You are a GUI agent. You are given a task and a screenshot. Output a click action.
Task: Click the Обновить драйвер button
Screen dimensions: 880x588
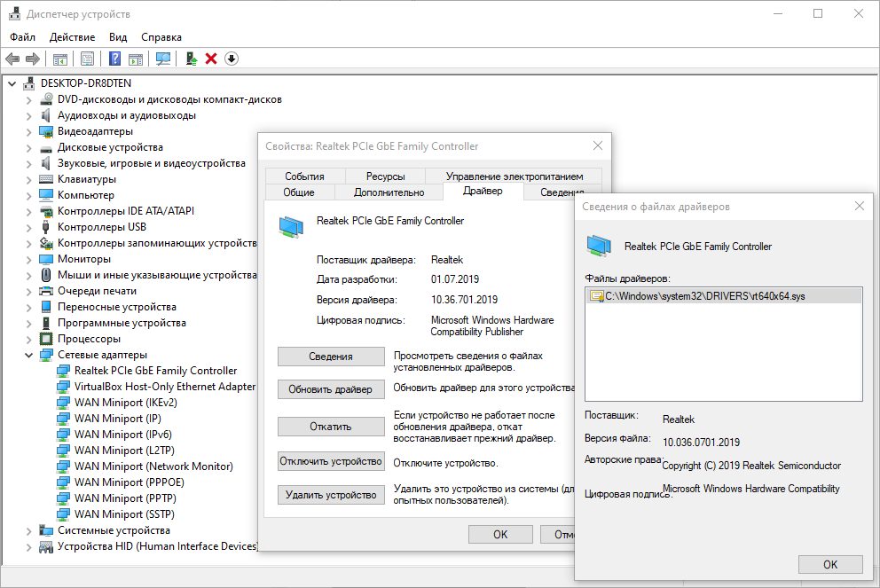click(331, 389)
